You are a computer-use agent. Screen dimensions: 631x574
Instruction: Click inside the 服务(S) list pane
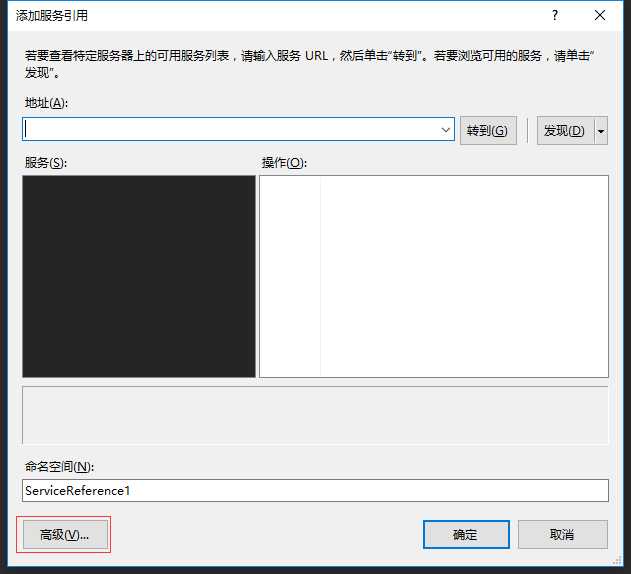point(139,276)
